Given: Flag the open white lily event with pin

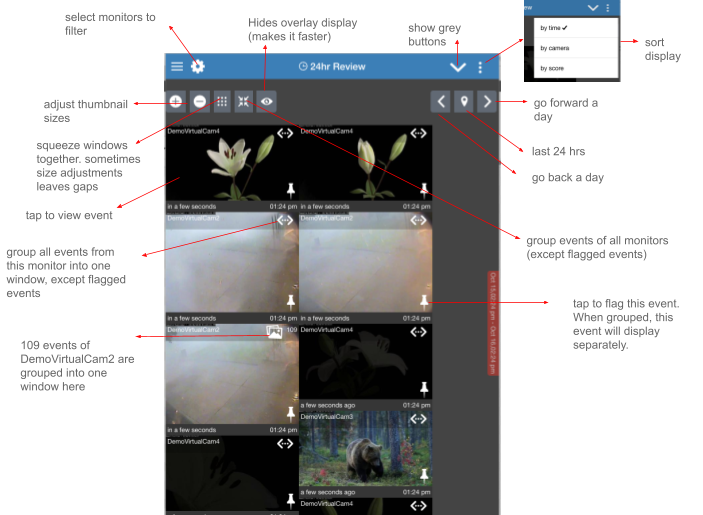Looking at the screenshot, I should pos(291,190).
